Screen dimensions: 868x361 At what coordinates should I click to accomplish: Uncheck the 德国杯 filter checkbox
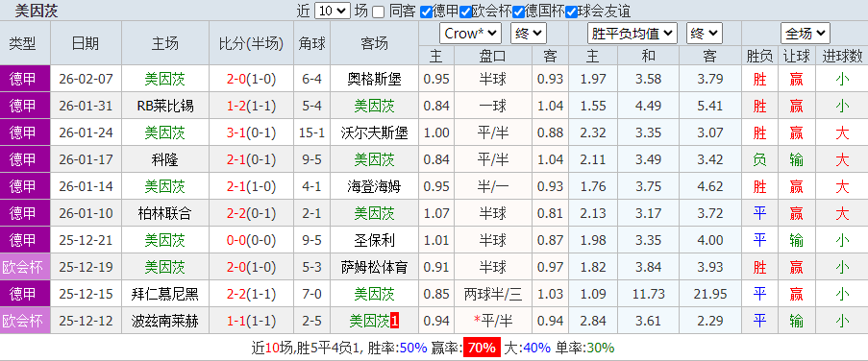[x=518, y=12]
